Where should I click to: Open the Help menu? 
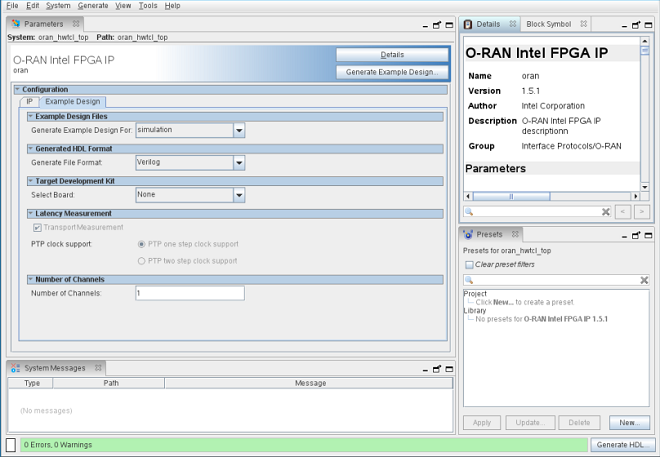(x=173, y=5)
